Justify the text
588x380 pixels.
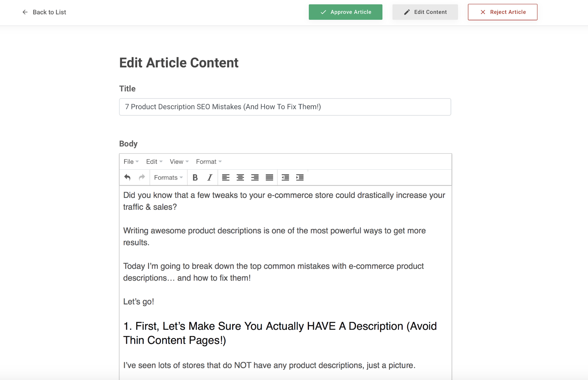click(x=269, y=177)
